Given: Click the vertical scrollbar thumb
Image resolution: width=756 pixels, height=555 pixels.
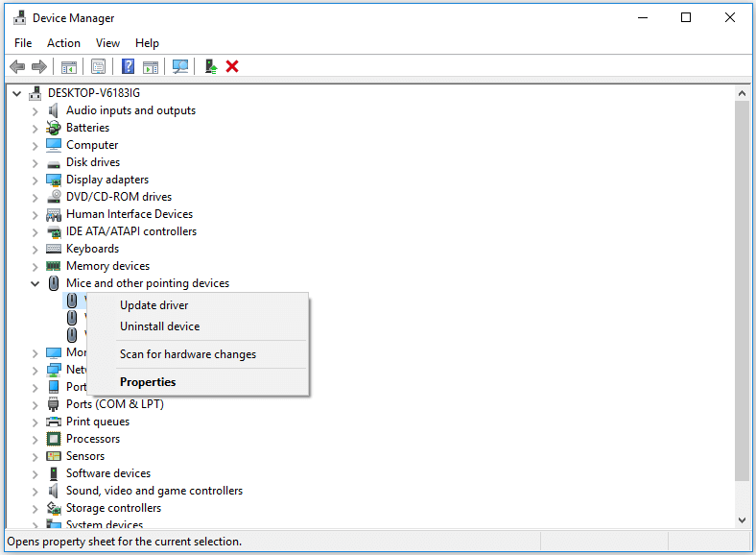Looking at the screenshot, I should [x=742, y=291].
